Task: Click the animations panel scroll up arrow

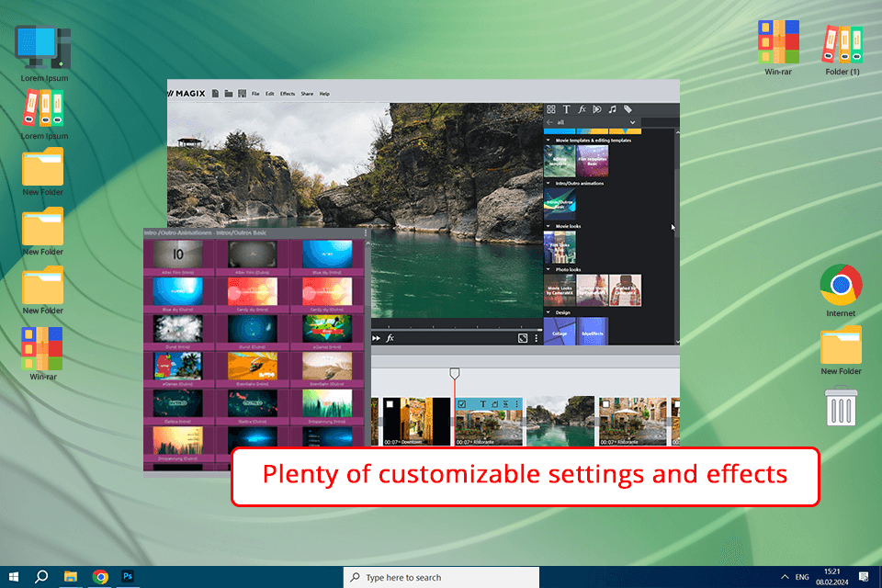Action: [x=367, y=243]
